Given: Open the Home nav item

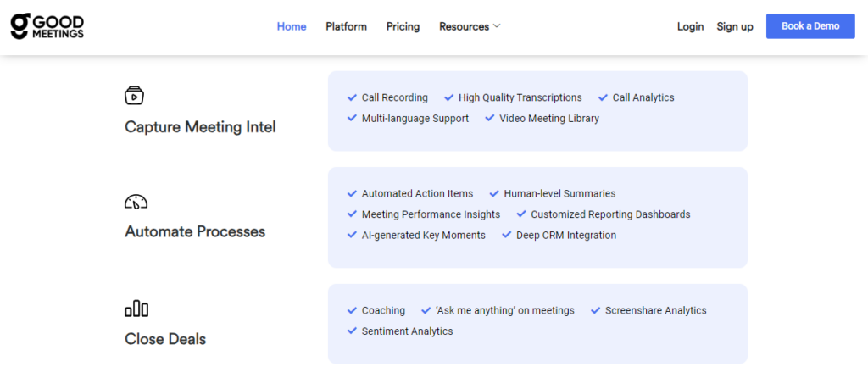Looking at the screenshot, I should click(x=292, y=26).
